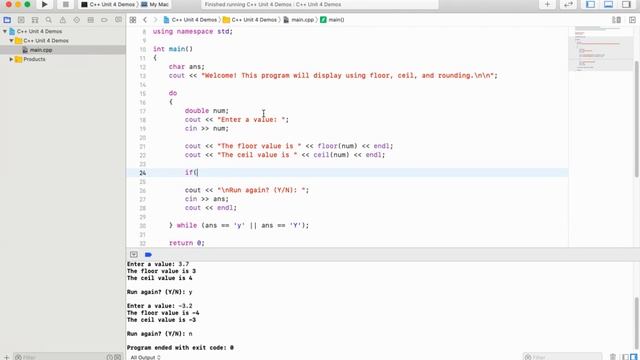The height and width of the screenshot is (360, 640).
Task: Collapse the root C++ Unit 4 Demos project
Action: coord(5,31)
